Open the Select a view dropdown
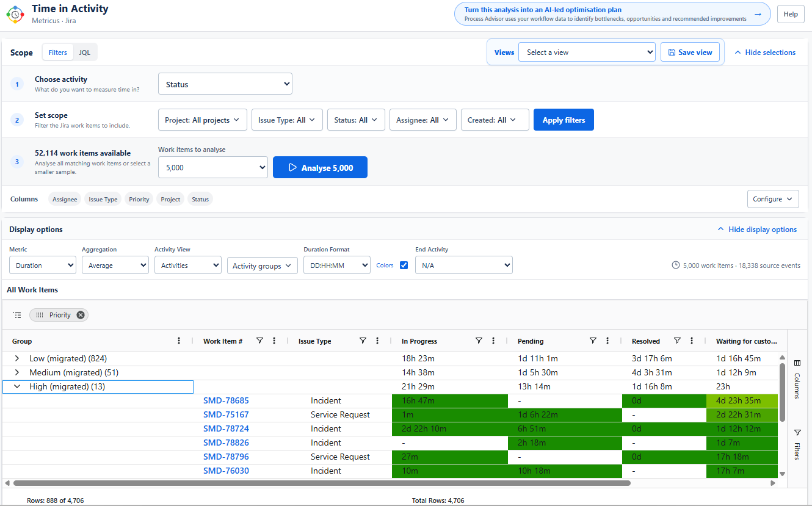 click(587, 52)
